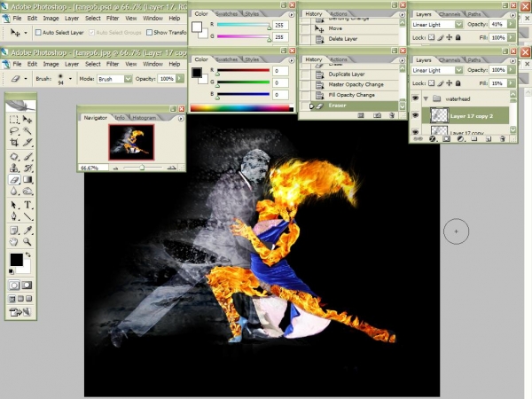The height and width of the screenshot is (399, 532).
Task: Switch to Histogram tab in Navigator panel
Action: click(x=145, y=117)
